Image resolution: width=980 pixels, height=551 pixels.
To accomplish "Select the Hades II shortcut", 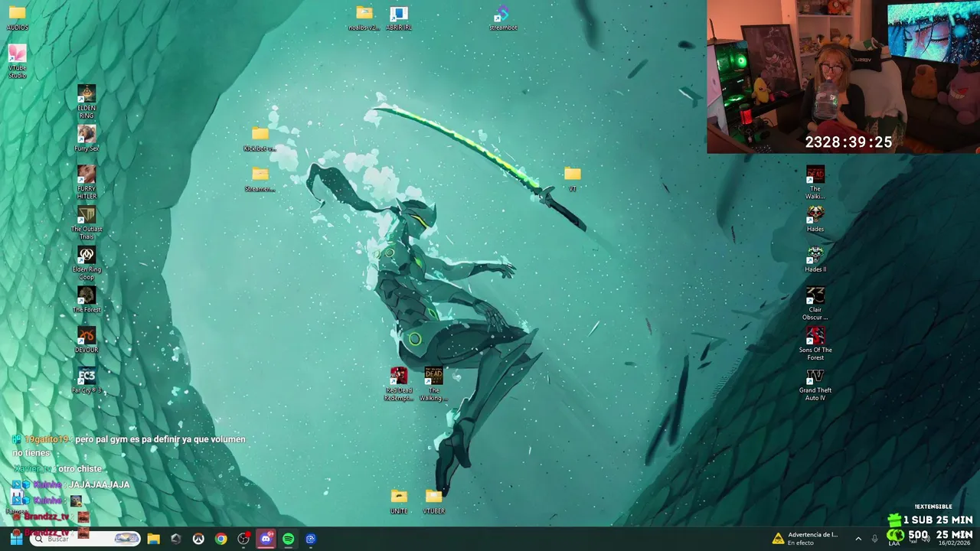I will (815, 259).
